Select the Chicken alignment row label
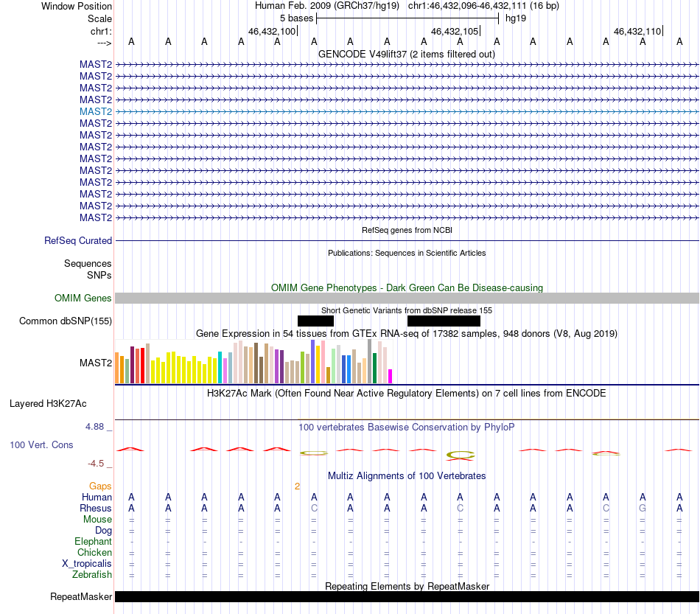The height and width of the screenshot is (614, 700). (94, 552)
